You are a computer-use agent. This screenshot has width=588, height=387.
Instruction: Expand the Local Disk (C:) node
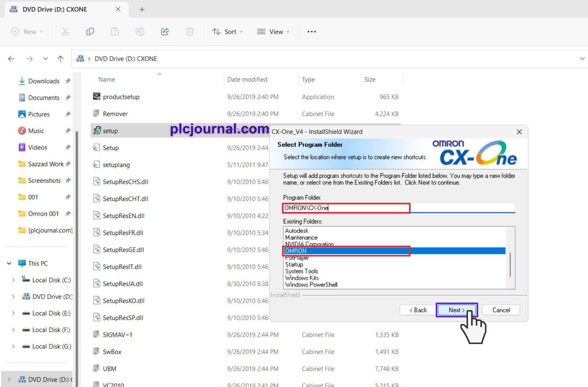tap(13, 280)
